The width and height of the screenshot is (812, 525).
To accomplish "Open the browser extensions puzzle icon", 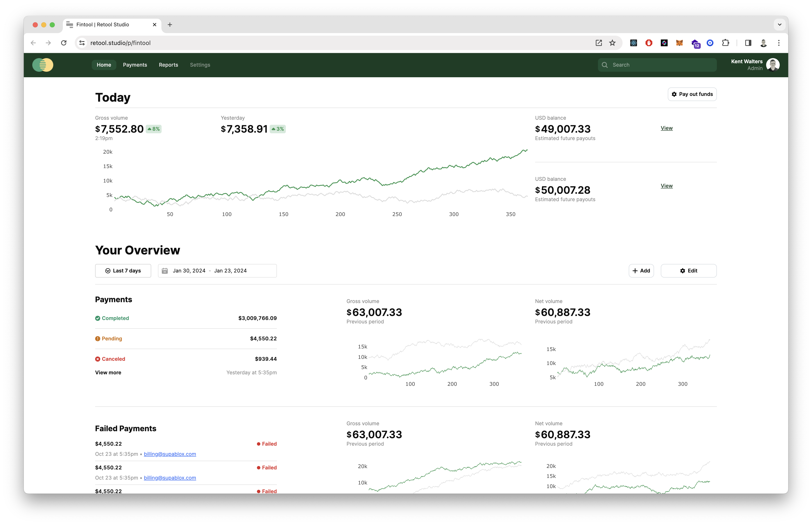I will tap(725, 43).
